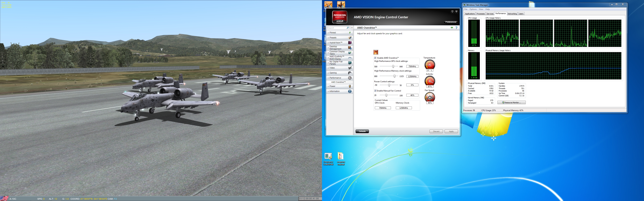Toggle Enable Manual Fan Control checkbox
The image size is (644, 201).
[x=375, y=91]
